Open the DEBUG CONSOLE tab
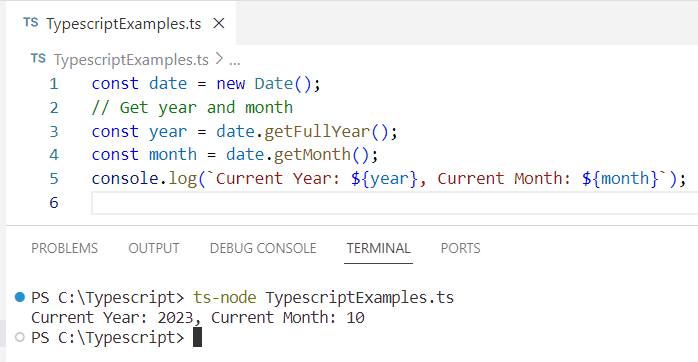698x362 pixels. coord(263,248)
